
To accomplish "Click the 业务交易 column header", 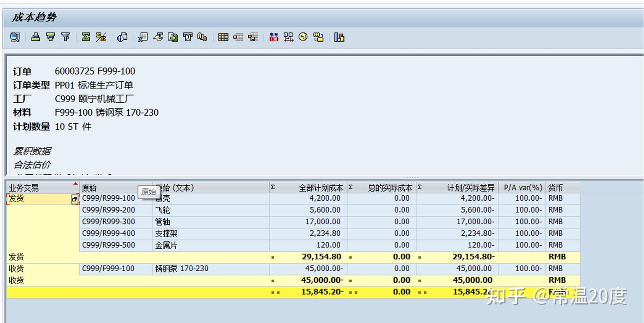I will 43,188.
